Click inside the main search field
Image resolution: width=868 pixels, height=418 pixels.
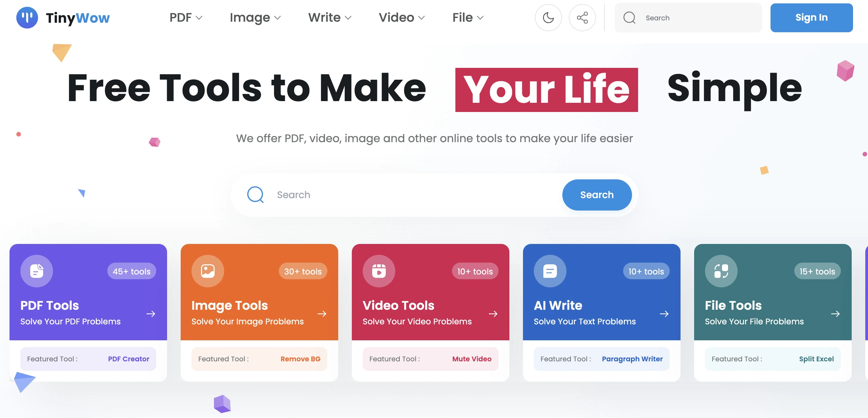pos(374,195)
